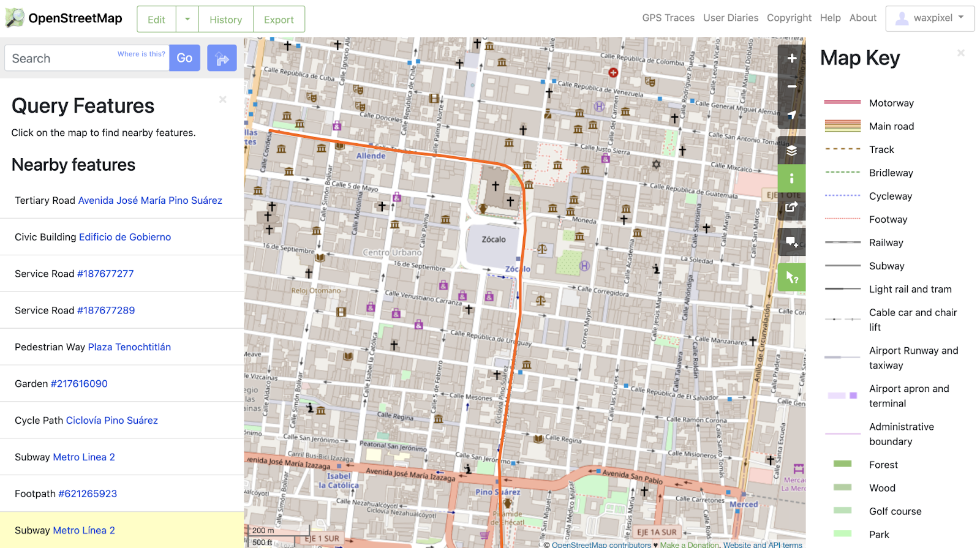Viewport: 980px width, 548px height.
Task: Open the History tab
Action: coord(225,19)
